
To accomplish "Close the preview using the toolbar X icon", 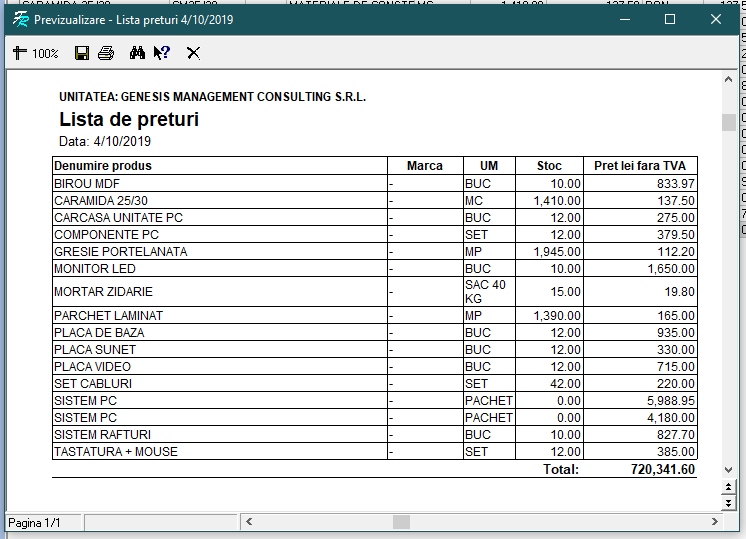I will pos(193,53).
